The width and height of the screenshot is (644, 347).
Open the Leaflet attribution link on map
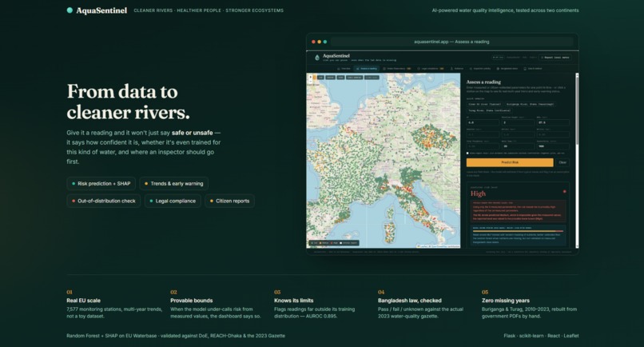tap(422, 246)
